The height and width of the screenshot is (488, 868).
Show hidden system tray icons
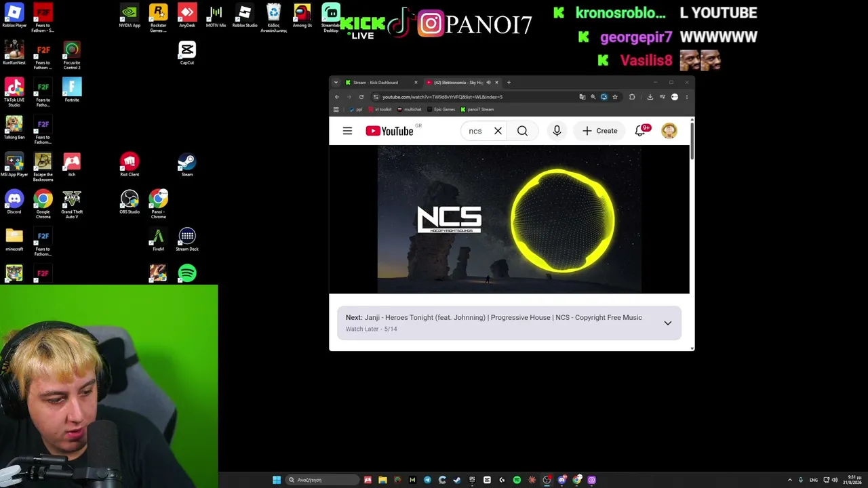tap(789, 480)
